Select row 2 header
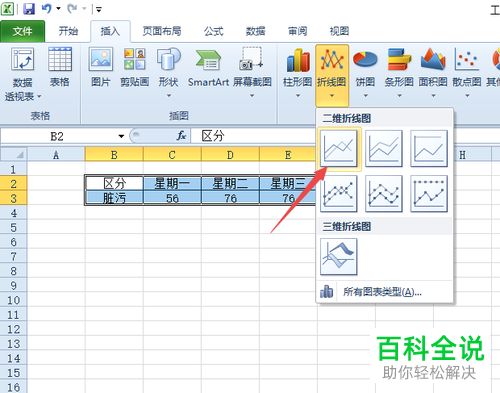Image resolution: width=500 pixels, height=393 pixels. coord(13,184)
